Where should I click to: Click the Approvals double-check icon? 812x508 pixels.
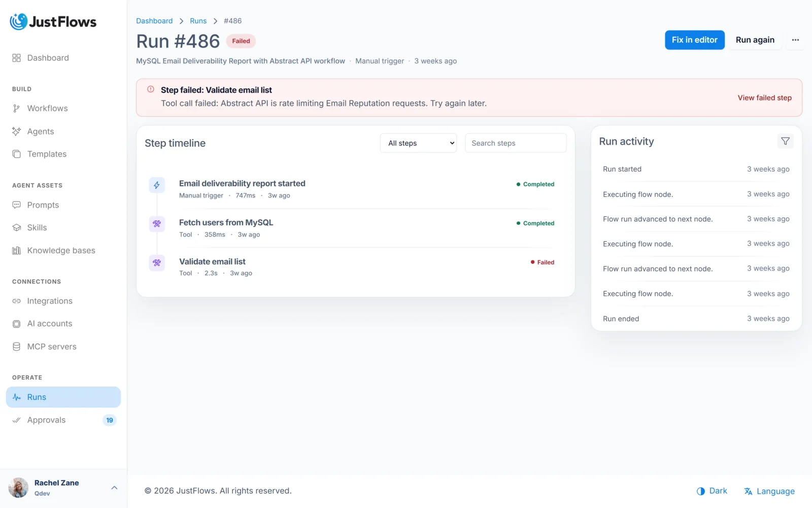17,420
